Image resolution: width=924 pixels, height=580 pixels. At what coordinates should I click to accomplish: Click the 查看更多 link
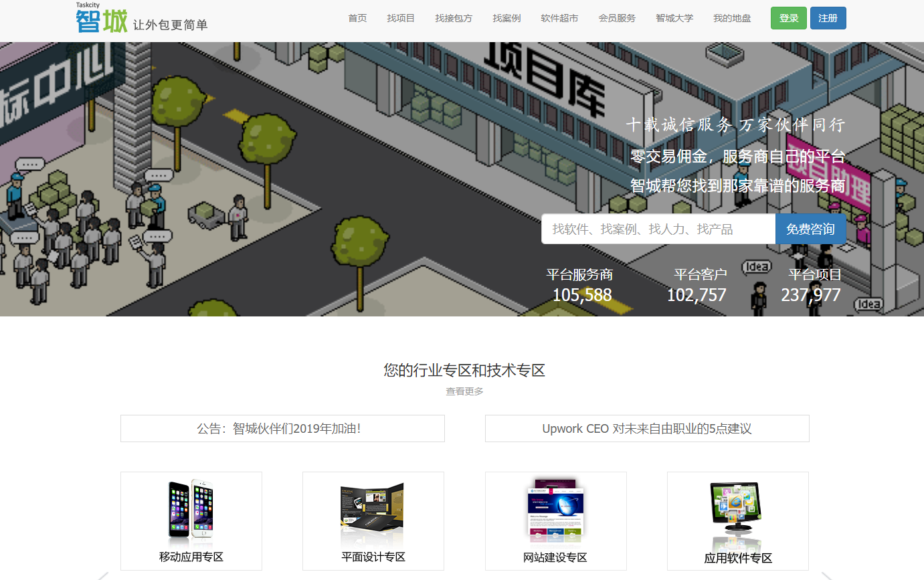tap(464, 391)
